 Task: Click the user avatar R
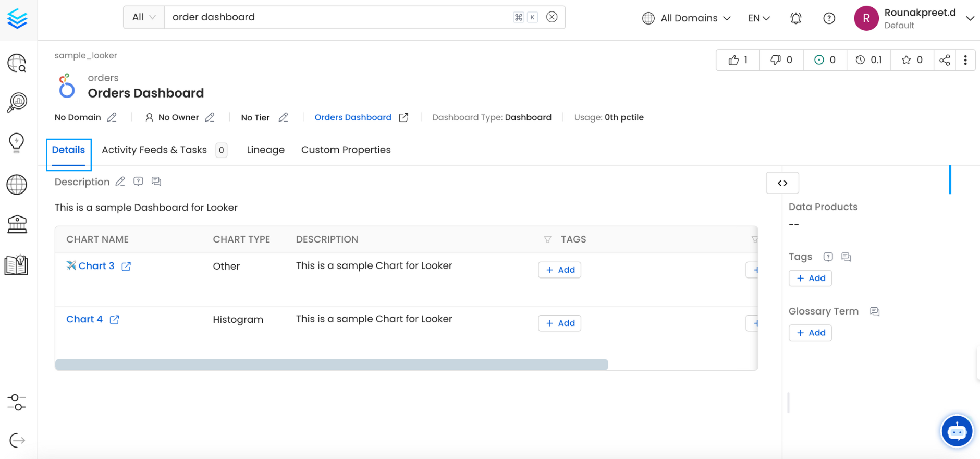[866, 18]
